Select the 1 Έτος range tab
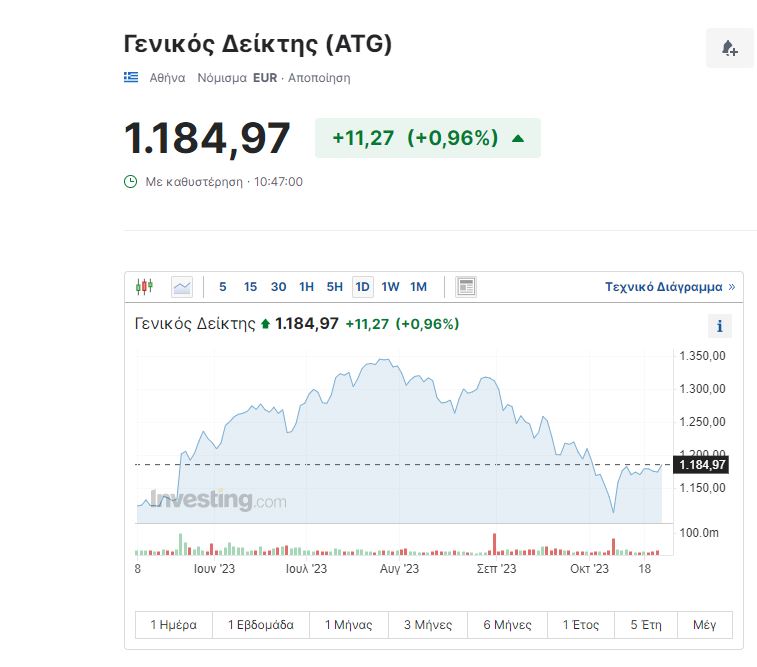 [x=581, y=625]
